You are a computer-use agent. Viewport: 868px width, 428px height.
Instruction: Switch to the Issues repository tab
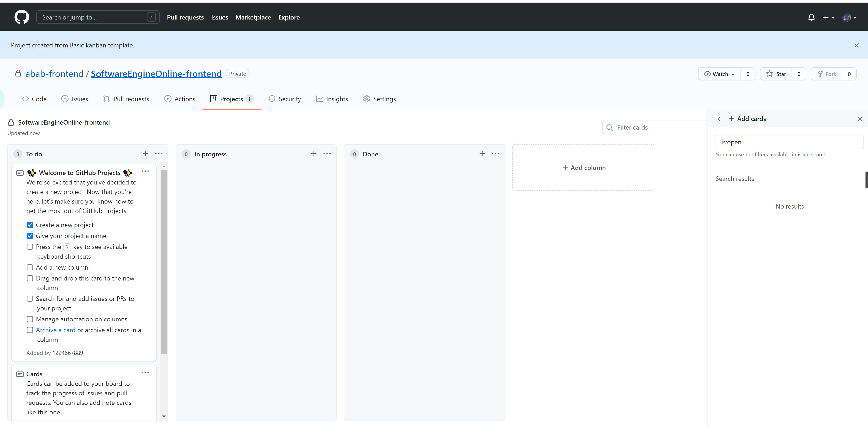coord(75,99)
